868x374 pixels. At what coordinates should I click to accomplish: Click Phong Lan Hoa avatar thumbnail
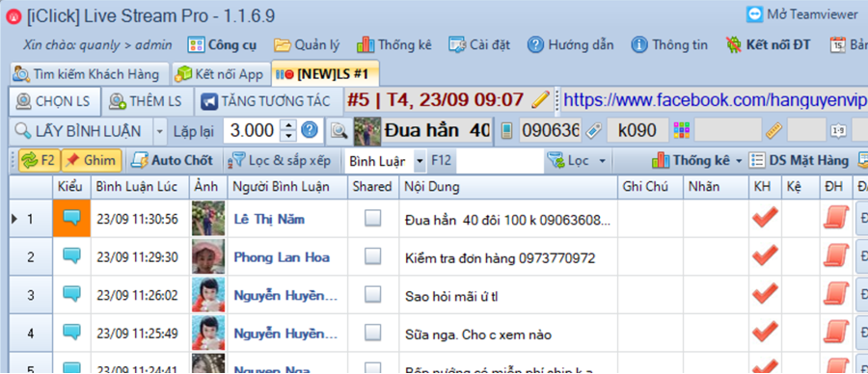(208, 256)
